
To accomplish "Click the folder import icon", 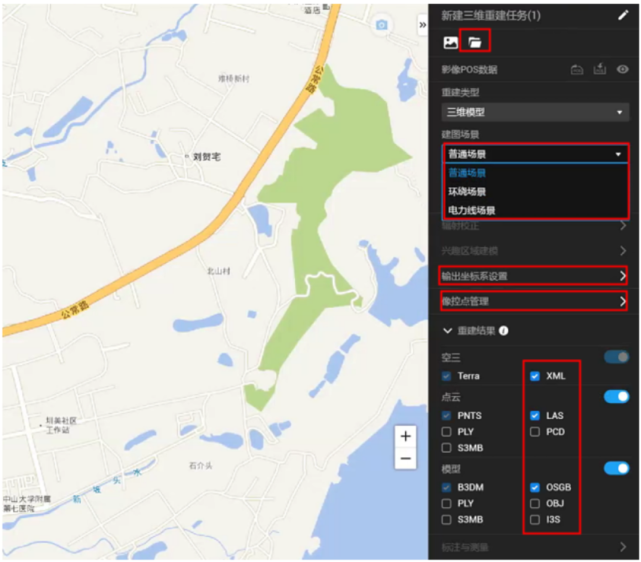I will coord(476,43).
